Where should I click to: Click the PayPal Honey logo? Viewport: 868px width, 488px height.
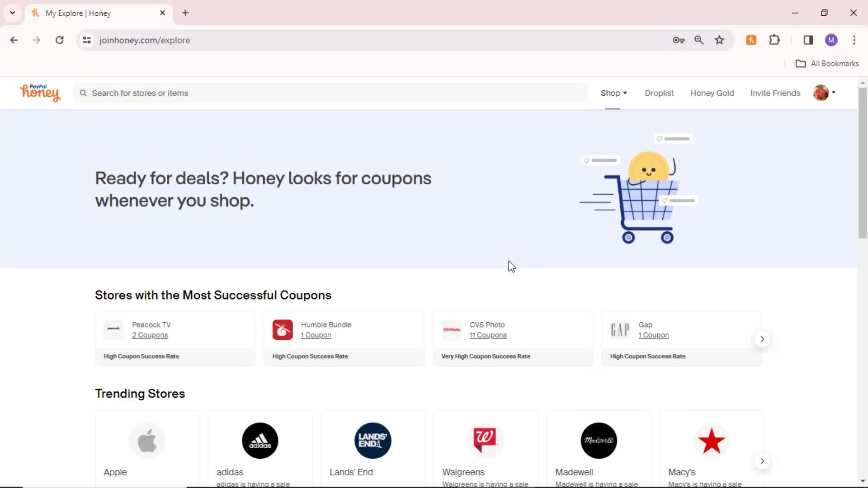[x=40, y=93]
